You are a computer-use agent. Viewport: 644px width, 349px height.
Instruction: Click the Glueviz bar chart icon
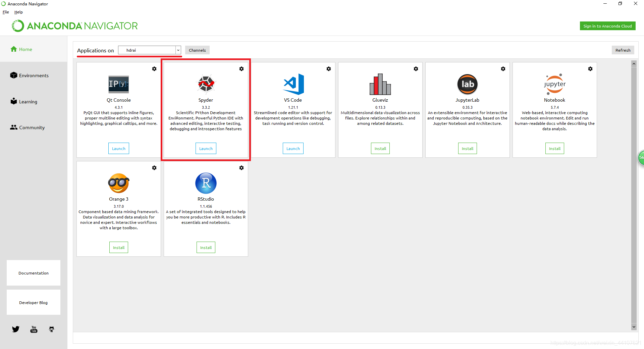pyautogui.click(x=380, y=84)
